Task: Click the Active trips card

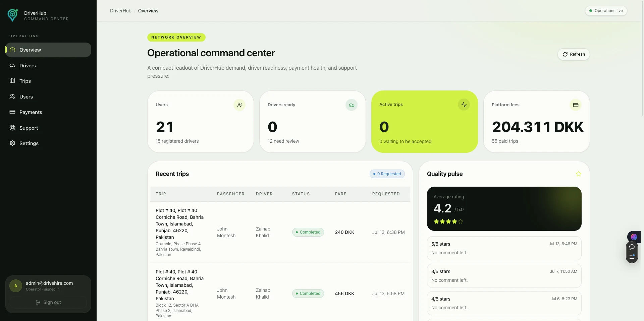Action: click(424, 122)
